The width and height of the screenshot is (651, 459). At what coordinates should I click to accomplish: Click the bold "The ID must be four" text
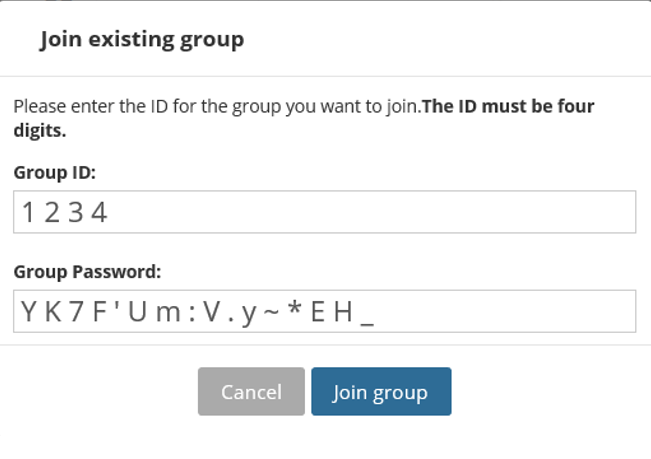508,106
